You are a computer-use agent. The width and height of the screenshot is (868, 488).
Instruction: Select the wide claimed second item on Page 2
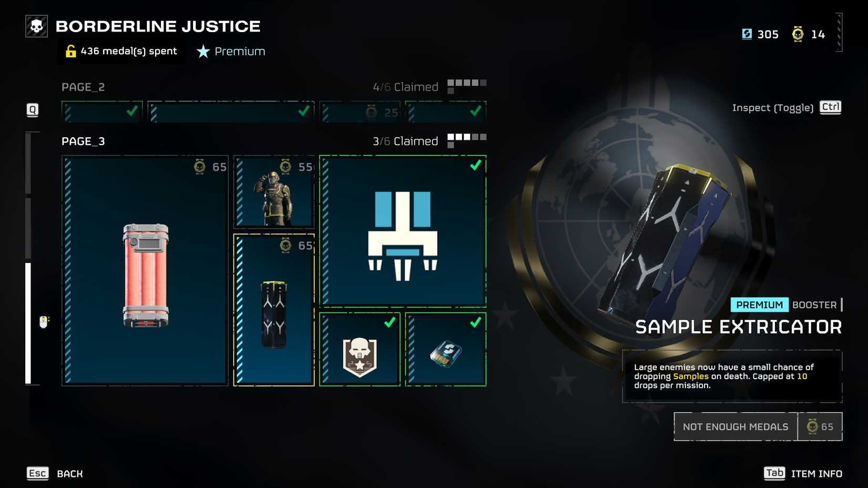tap(231, 111)
